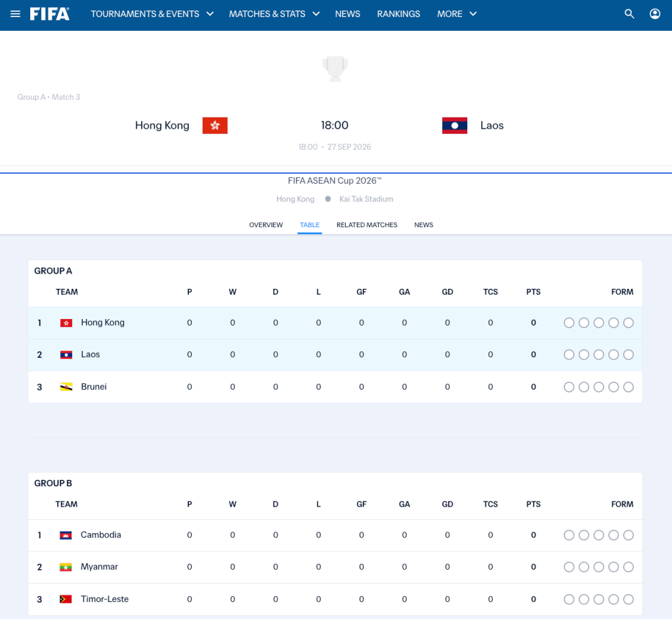Open Timor-Leste team in Group B table
Image resolution: width=672 pixels, height=619 pixels.
(x=104, y=599)
